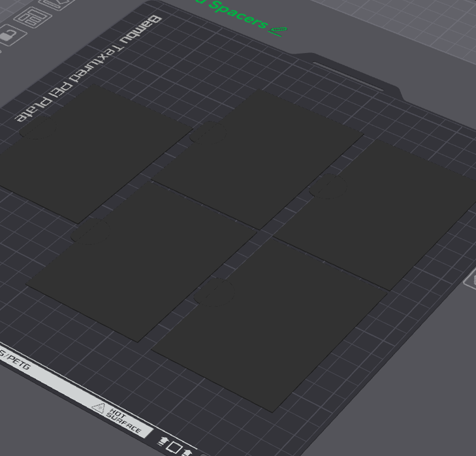This screenshot has height=456, width=476.
Task: Click the HOT SURFACE label text
Action: (124, 421)
